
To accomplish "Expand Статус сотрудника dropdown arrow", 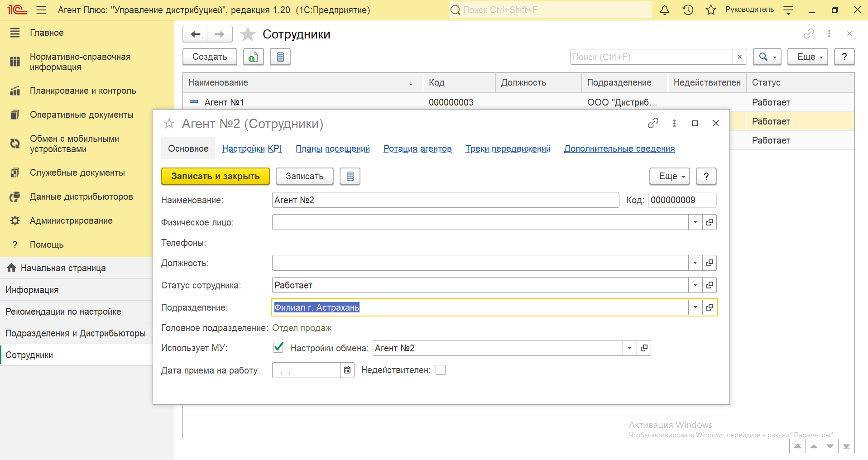I will [x=695, y=285].
